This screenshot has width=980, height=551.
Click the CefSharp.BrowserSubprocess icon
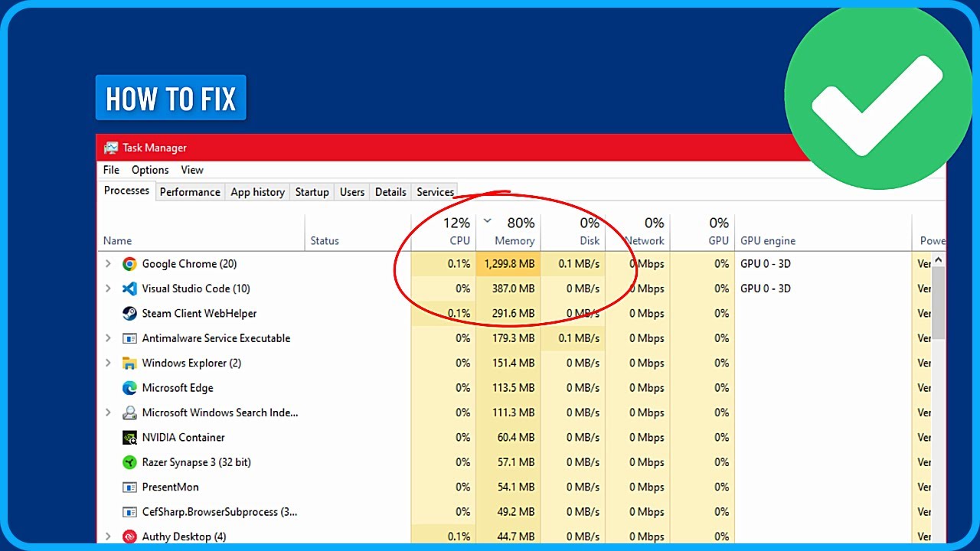click(129, 512)
